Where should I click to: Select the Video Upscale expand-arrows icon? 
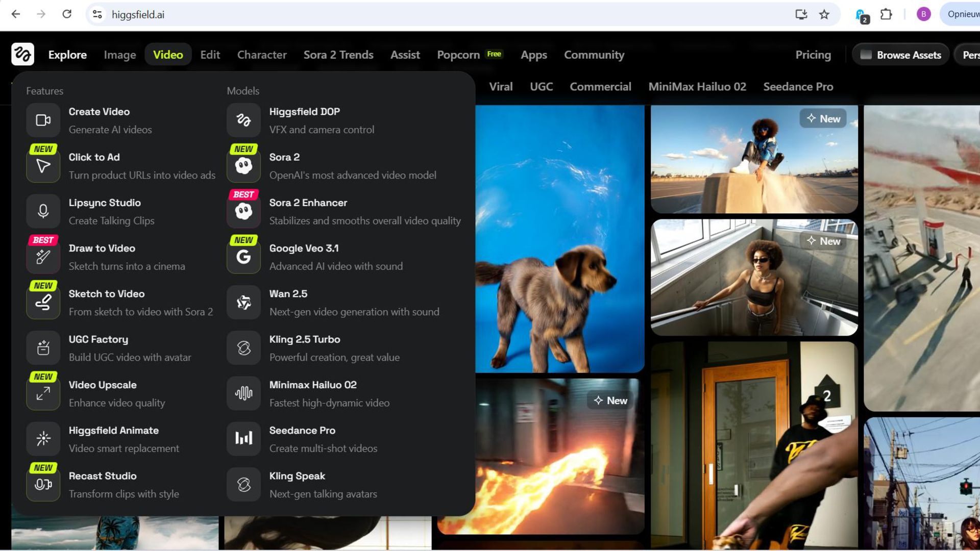coord(43,393)
